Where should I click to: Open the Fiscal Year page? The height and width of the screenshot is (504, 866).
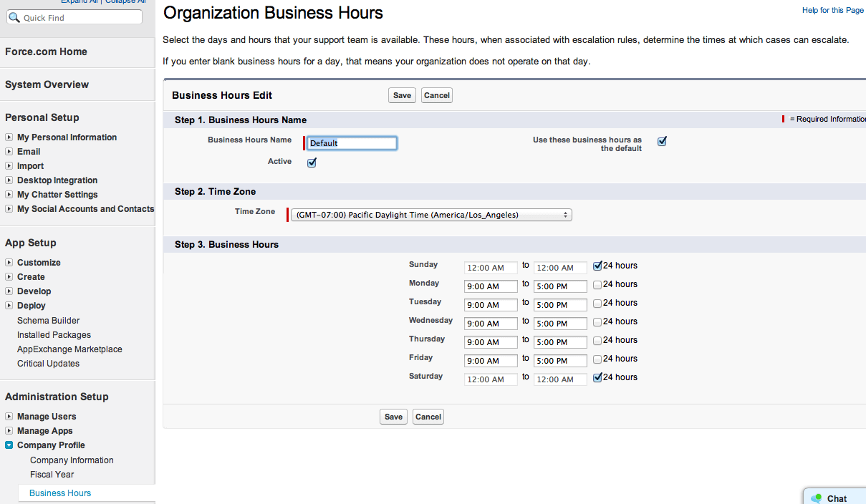click(52, 474)
